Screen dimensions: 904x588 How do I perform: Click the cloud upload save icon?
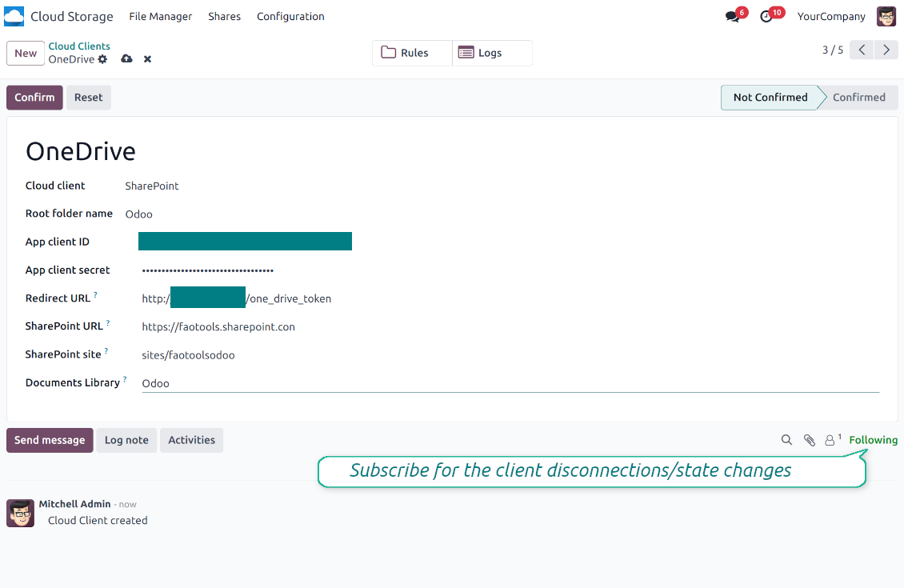[126, 59]
